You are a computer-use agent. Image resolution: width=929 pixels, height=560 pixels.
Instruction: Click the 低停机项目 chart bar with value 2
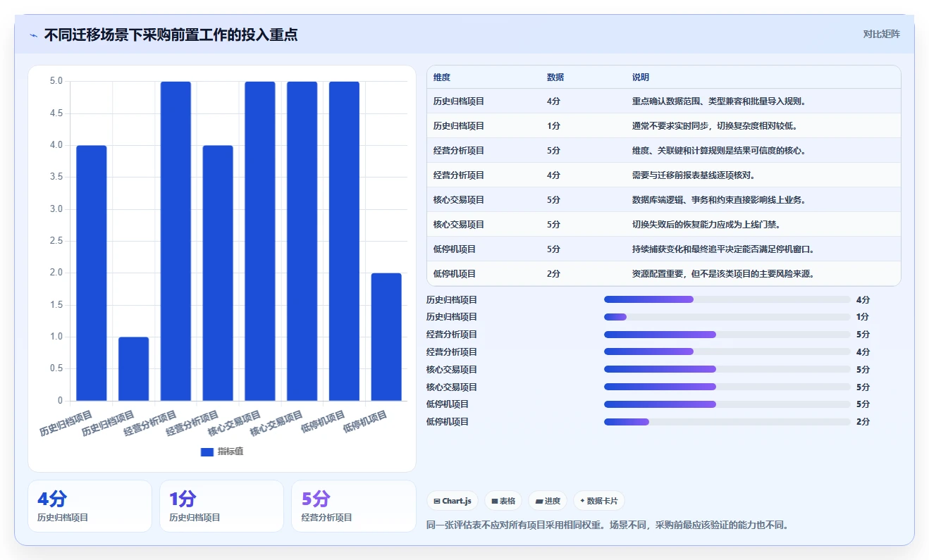386,337
